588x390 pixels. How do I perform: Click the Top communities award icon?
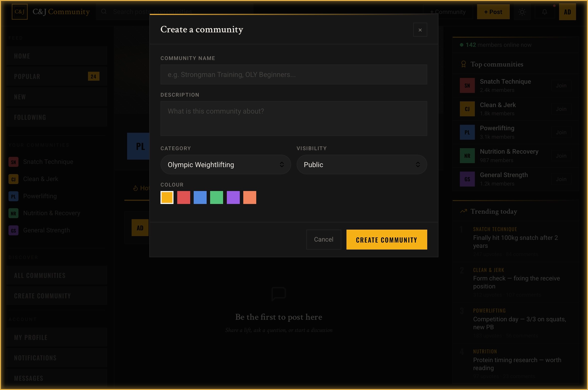point(463,64)
